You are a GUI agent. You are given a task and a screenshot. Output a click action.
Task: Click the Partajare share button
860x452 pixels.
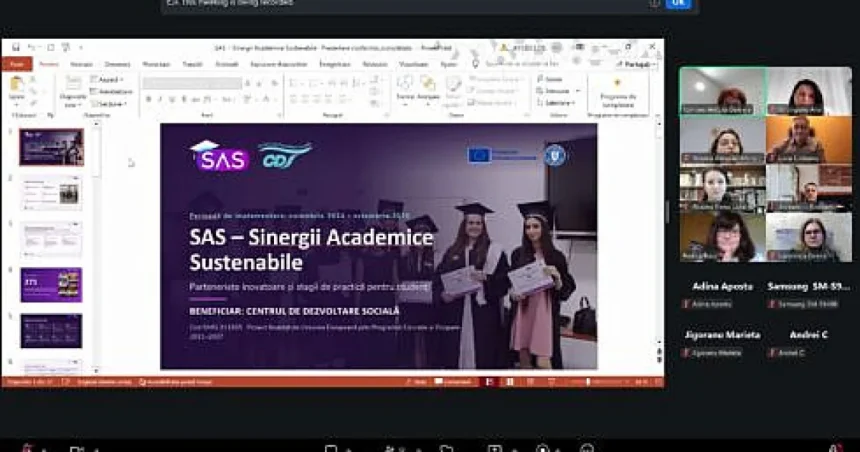pyautogui.click(x=636, y=64)
